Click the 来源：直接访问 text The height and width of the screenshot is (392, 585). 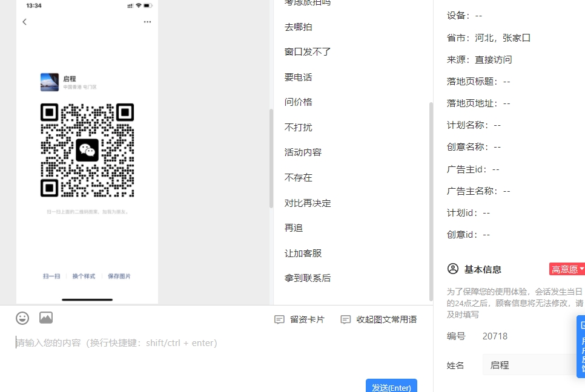tap(480, 60)
